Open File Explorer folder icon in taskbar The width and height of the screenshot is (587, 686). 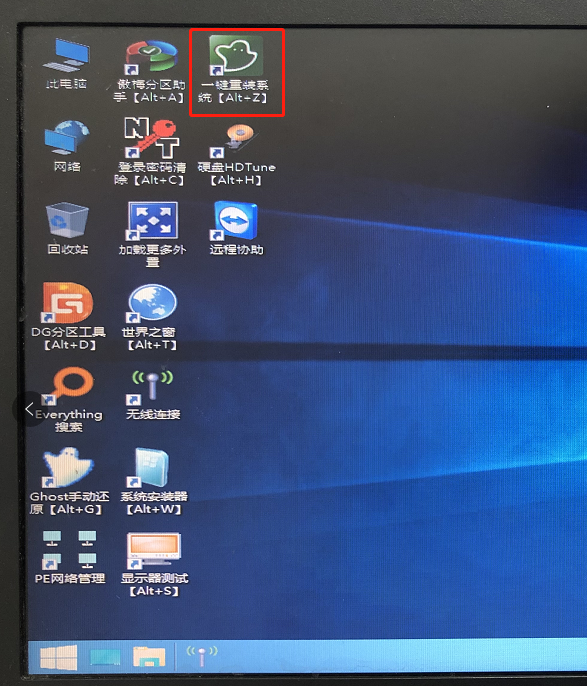pos(149,657)
